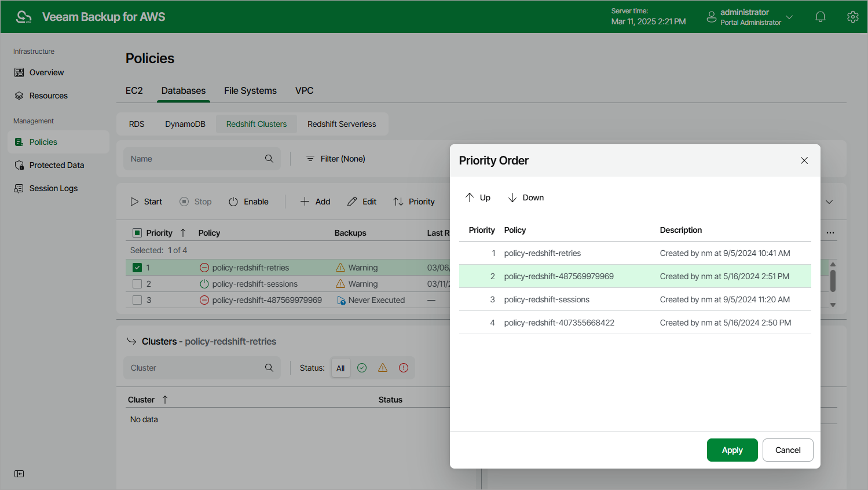Select policy-redshift-487569979969 in Priority Order list
Image resolution: width=868 pixels, height=490 pixels.
(x=635, y=276)
